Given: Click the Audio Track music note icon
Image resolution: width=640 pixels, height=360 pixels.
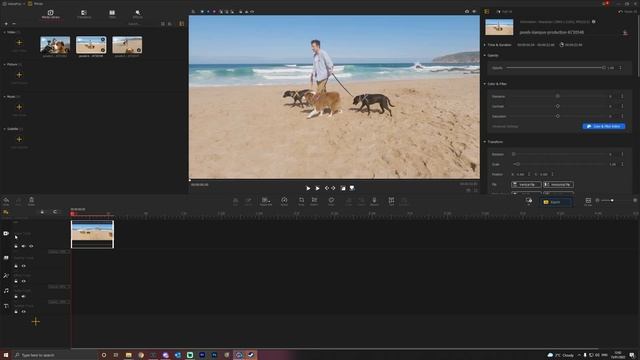Looking at the screenshot, I should [6, 291].
